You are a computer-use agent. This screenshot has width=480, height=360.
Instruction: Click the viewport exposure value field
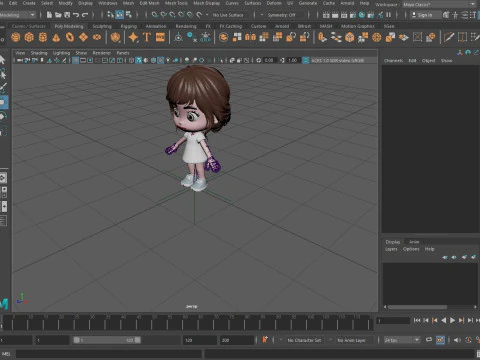(270, 60)
